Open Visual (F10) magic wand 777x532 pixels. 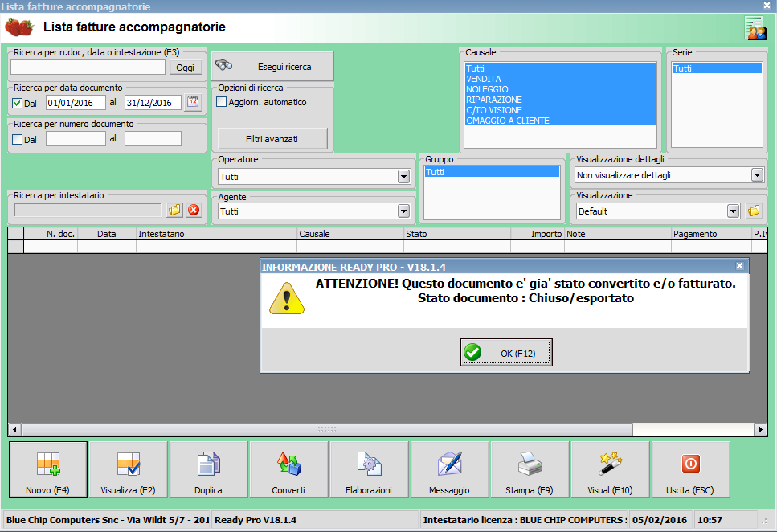610,469
